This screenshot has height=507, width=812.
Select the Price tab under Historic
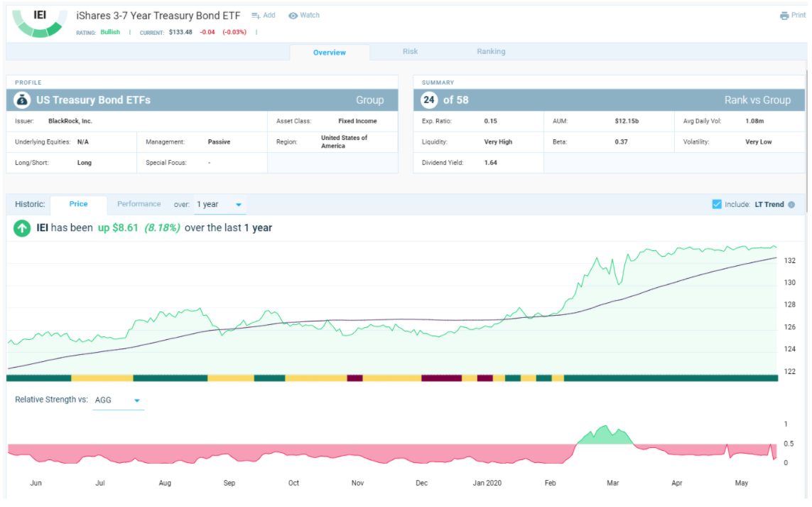click(78, 204)
